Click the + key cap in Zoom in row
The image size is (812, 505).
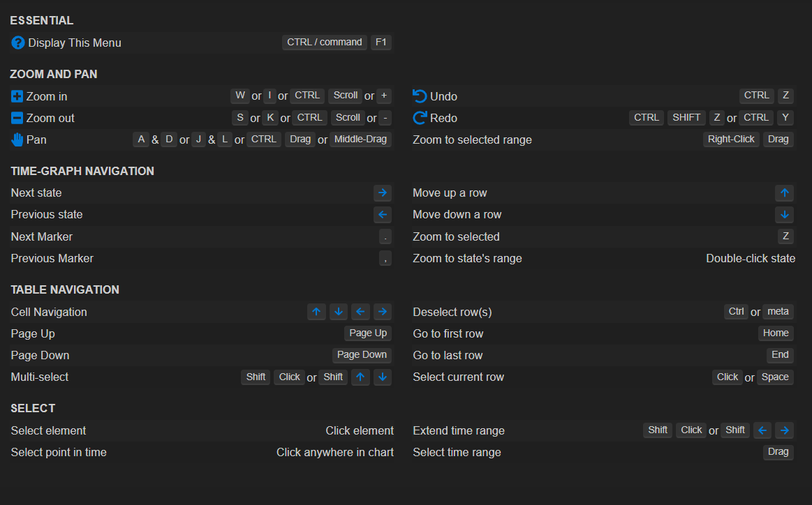384,95
